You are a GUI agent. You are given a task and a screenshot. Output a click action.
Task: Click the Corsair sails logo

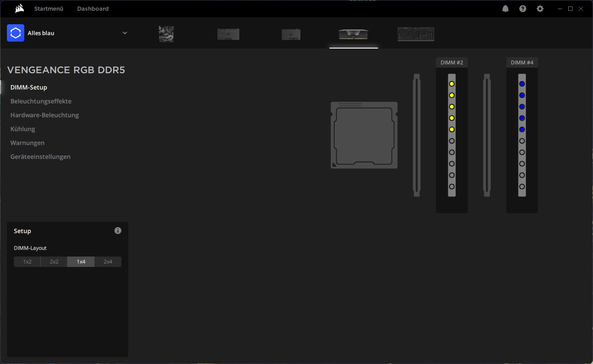coord(19,9)
